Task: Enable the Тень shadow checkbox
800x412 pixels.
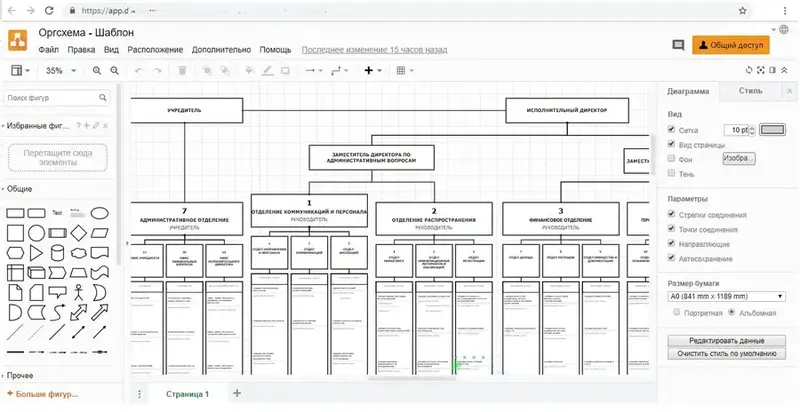Action: click(x=671, y=173)
